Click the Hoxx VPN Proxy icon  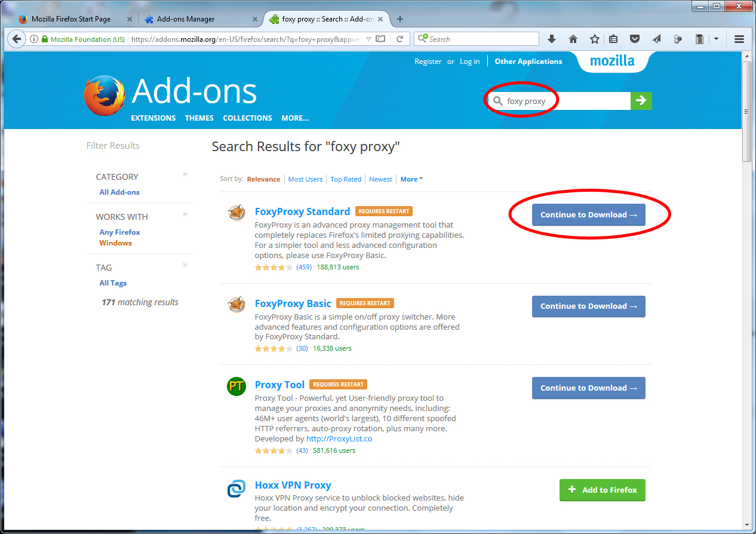pos(236,489)
